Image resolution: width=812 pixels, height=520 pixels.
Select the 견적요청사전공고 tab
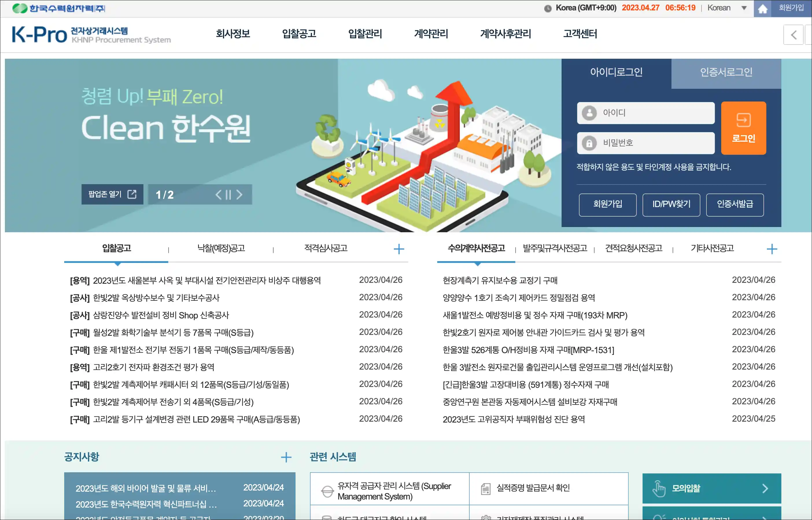pyautogui.click(x=634, y=248)
